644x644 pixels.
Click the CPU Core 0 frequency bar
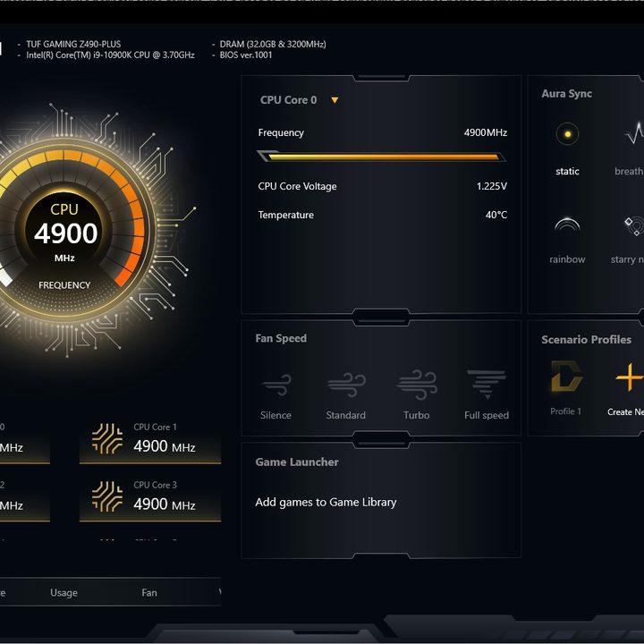[381, 157]
